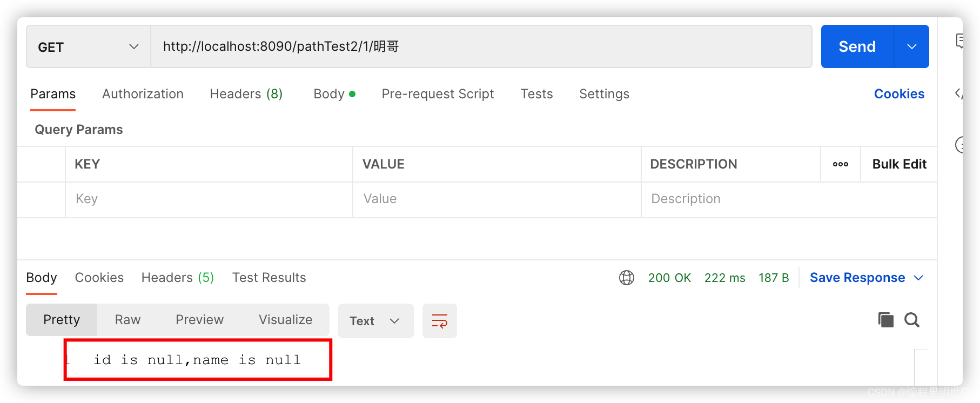Open the Tests tab

click(536, 94)
